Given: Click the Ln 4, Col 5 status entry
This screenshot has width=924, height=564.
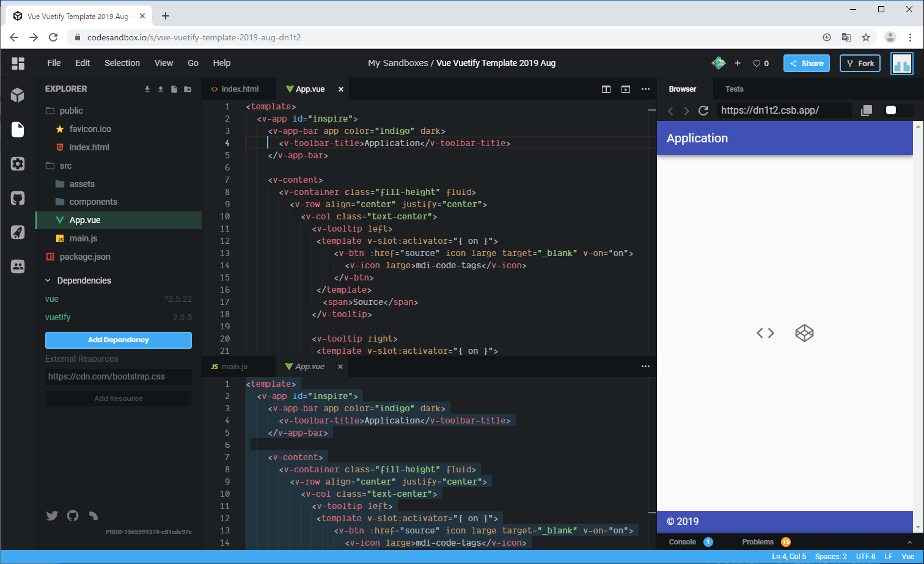Looking at the screenshot, I should (789, 557).
